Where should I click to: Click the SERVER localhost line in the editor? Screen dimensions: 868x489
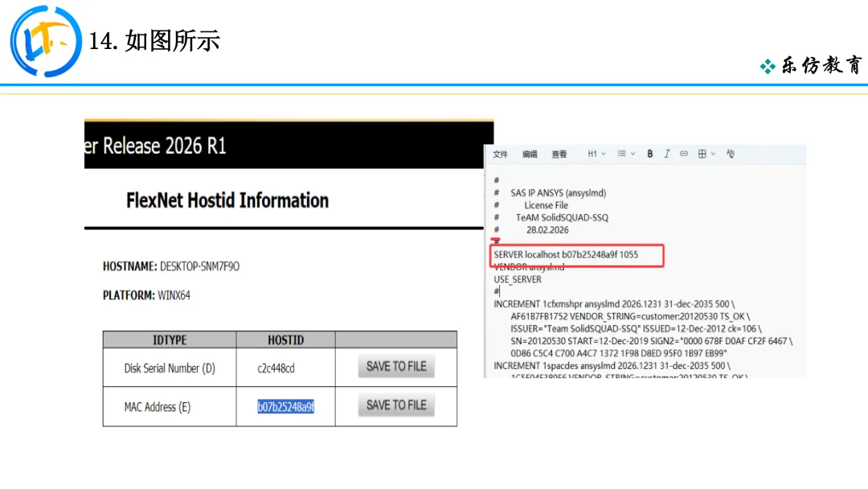566,255
